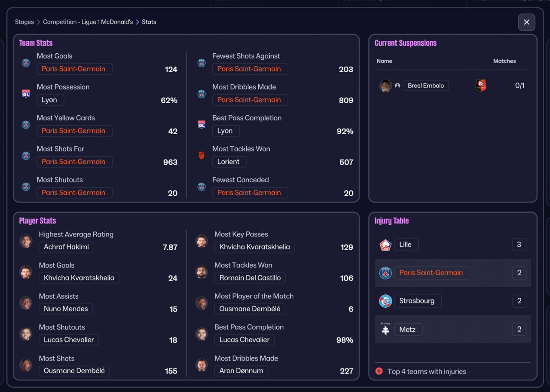Click the Lorient club crest icon
Image resolution: width=550 pixels, height=392 pixels.
point(202,156)
